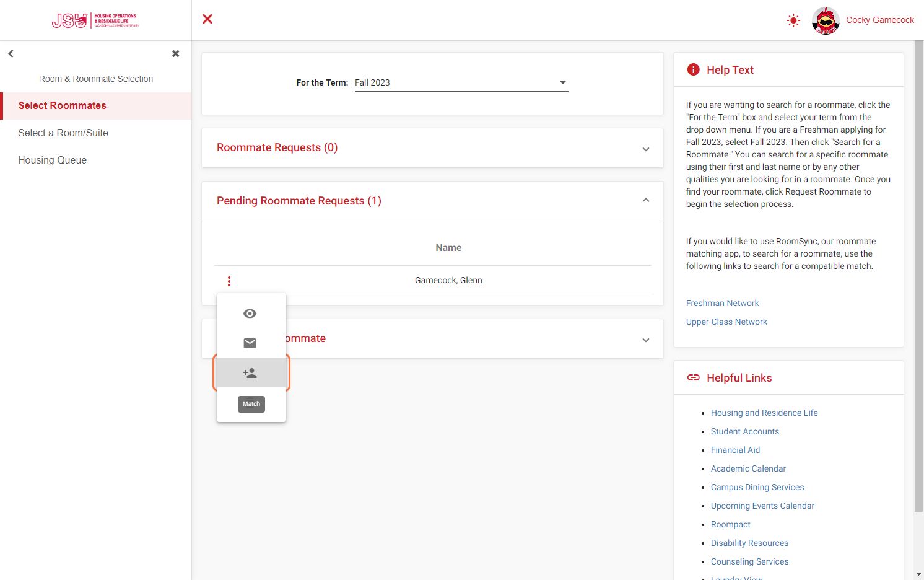924x580 pixels.
Task: Open the Freshman Network link
Action: (x=722, y=304)
